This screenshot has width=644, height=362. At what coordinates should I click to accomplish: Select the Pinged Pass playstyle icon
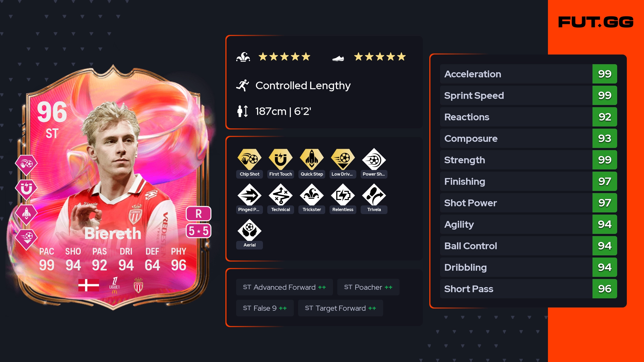250,195
